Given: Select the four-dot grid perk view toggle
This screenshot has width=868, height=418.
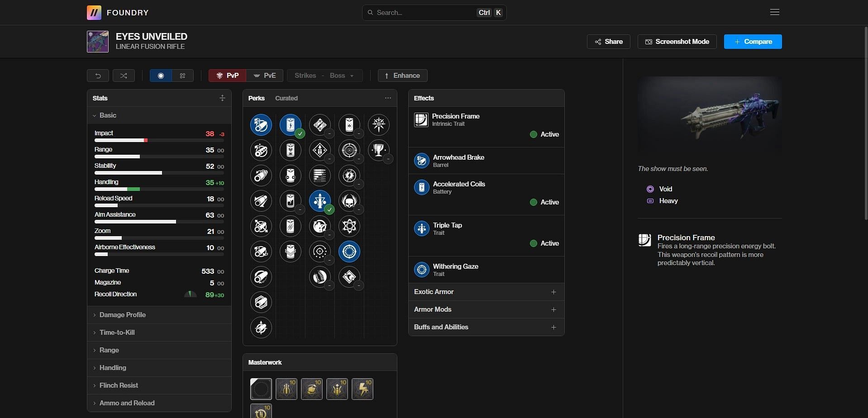Looking at the screenshot, I should point(183,76).
